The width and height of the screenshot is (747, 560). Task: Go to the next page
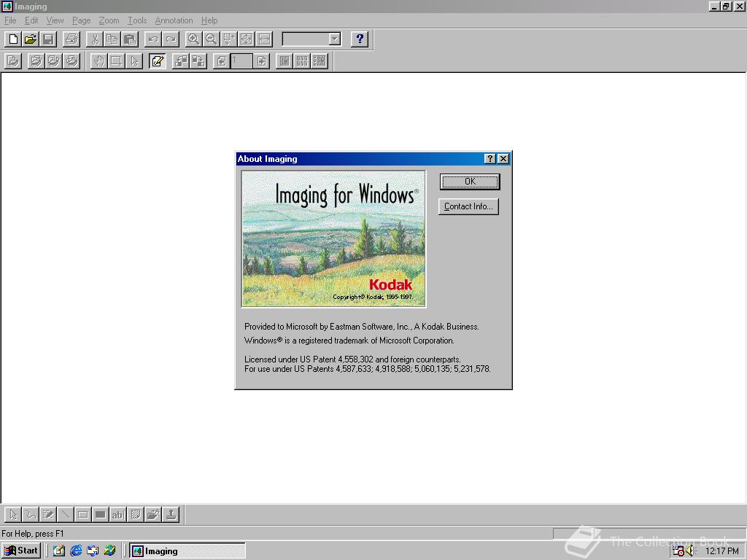(x=262, y=61)
